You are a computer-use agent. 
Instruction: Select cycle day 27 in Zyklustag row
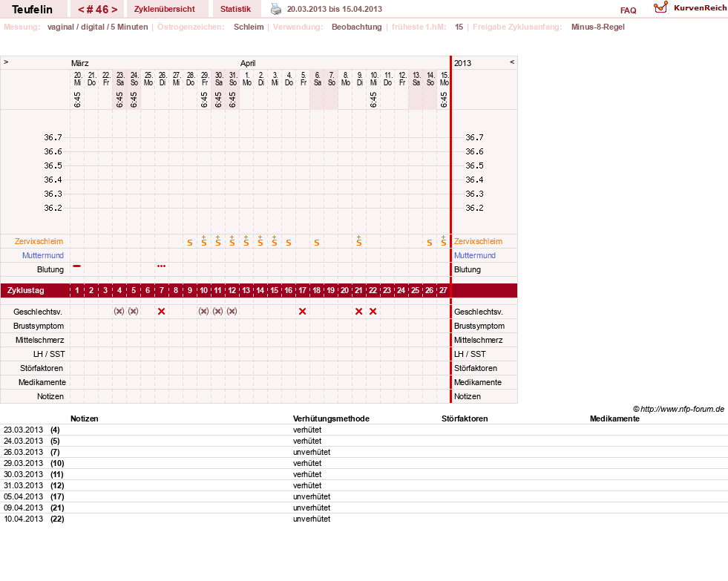point(443,291)
